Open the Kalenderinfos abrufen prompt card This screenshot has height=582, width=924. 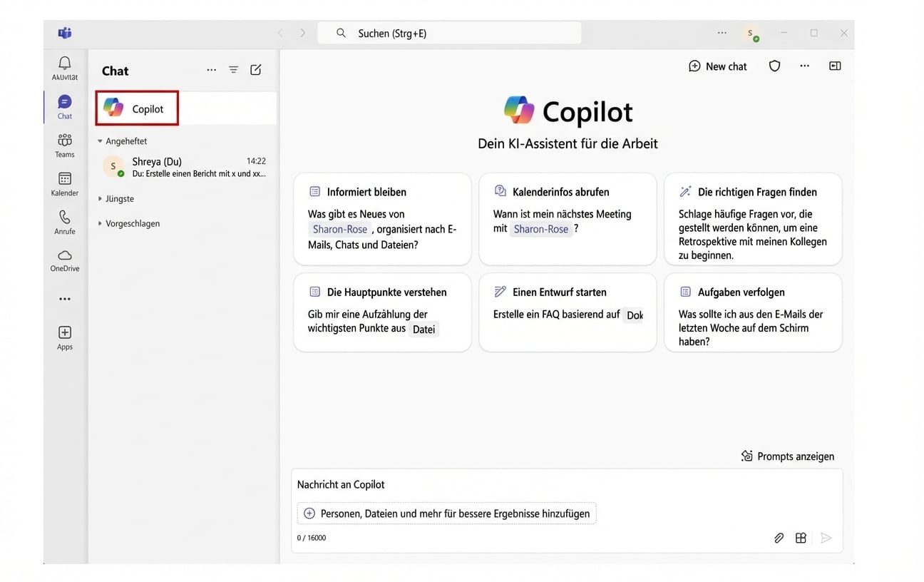click(568, 218)
